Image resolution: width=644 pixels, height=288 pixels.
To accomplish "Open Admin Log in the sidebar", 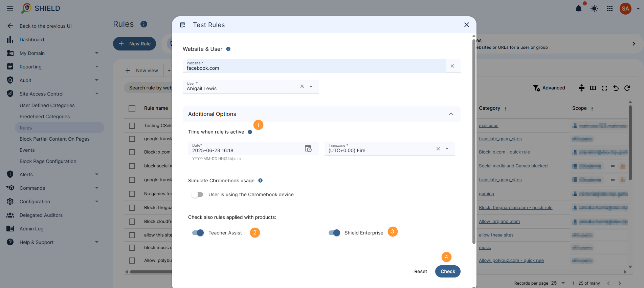I will coord(31,229).
